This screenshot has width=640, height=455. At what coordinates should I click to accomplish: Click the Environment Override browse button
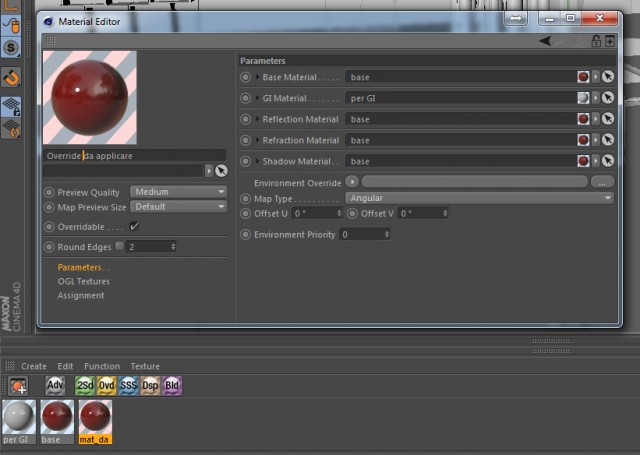602,182
